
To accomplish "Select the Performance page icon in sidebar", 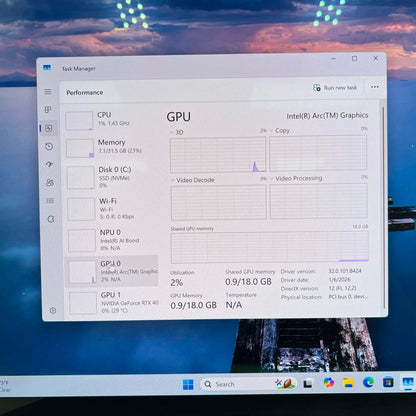I will (49, 128).
